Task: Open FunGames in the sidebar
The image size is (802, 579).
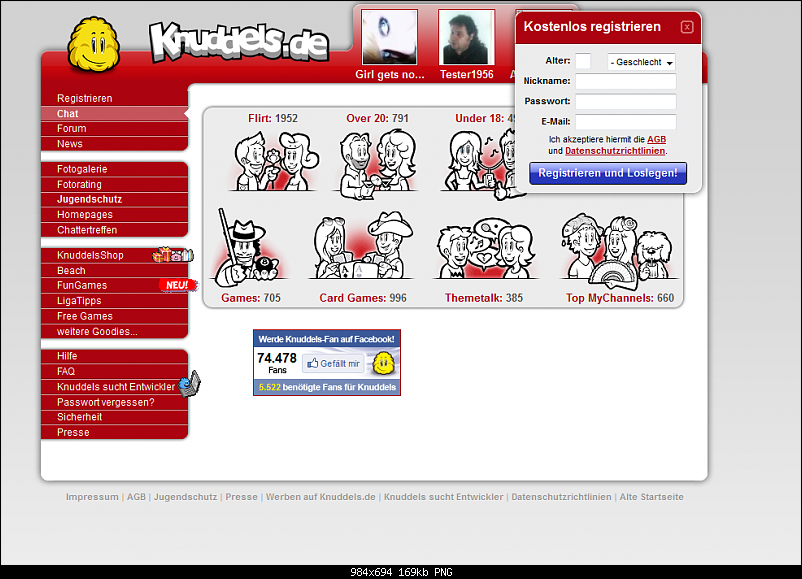Action: tap(115, 285)
